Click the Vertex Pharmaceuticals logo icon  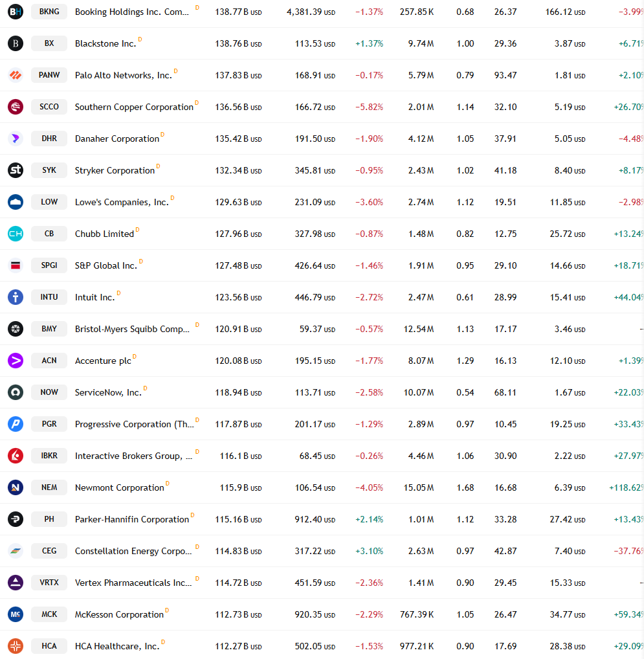(16, 583)
